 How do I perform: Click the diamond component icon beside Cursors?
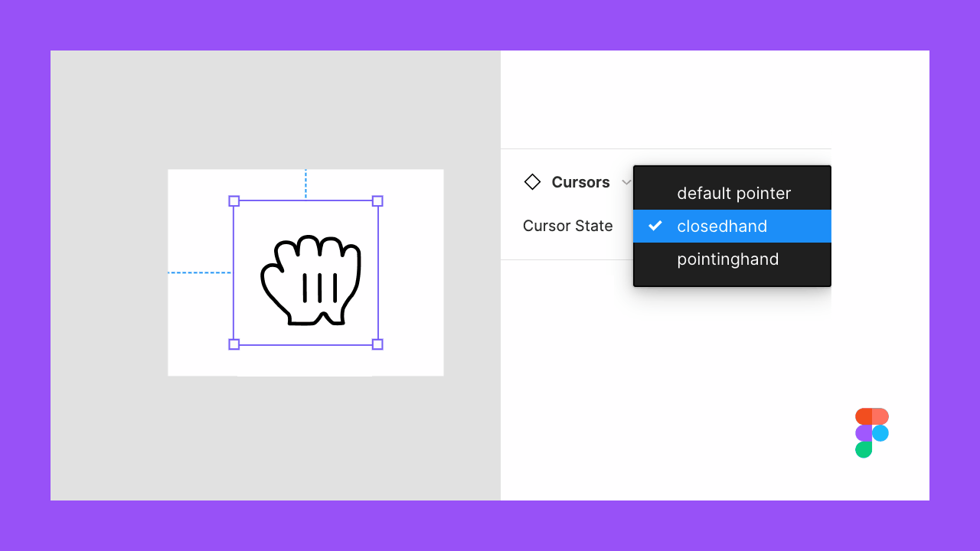(532, 182)
